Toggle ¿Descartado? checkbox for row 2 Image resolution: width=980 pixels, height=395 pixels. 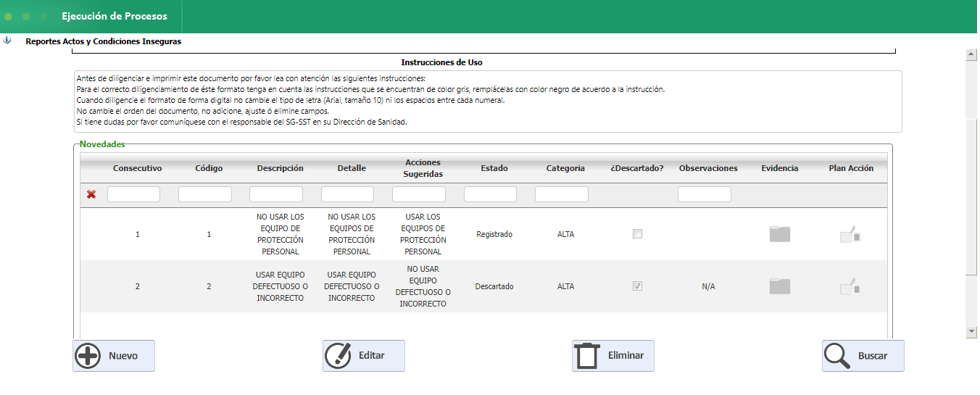pyautogui.click(x=637, y=286)
